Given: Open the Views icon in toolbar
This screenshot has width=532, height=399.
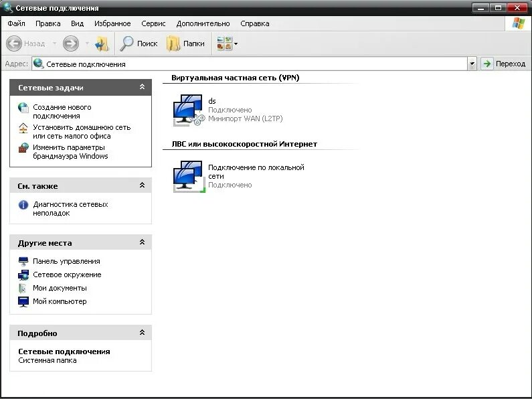Looking at the screenshot, I should point(224,44).
